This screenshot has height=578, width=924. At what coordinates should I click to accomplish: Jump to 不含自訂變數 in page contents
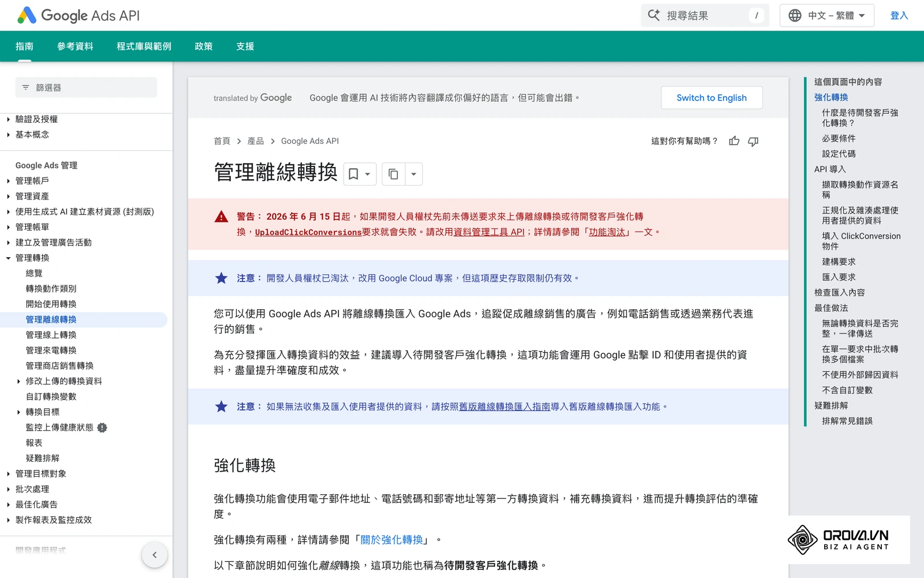pyautogui.click(x=847, y=391)
